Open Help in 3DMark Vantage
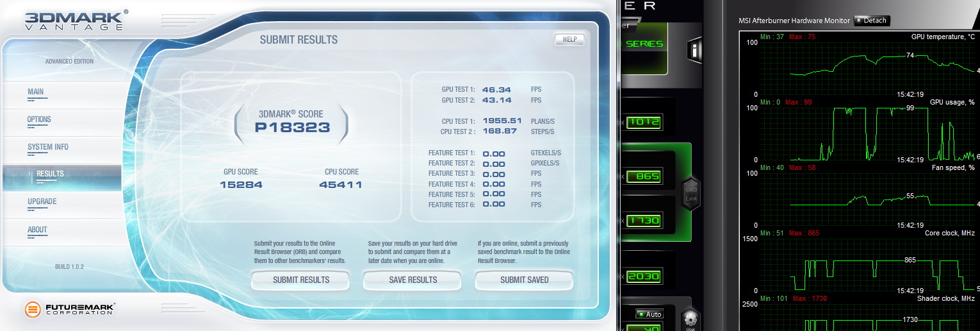 (569, 40)
